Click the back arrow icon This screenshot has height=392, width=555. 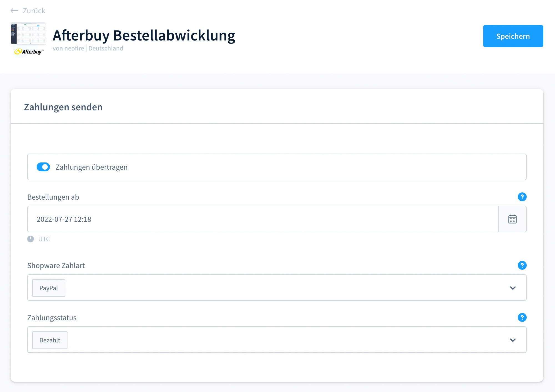[14, 11]
